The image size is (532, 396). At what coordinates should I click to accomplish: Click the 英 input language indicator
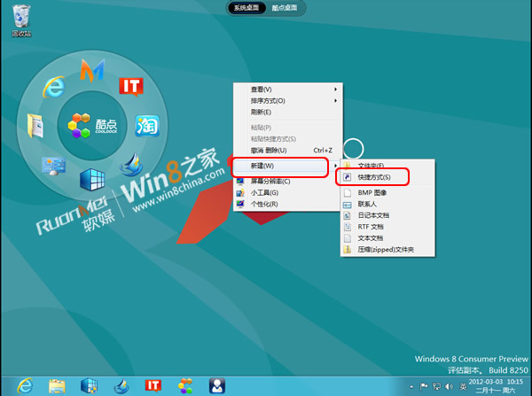[463, 386]
